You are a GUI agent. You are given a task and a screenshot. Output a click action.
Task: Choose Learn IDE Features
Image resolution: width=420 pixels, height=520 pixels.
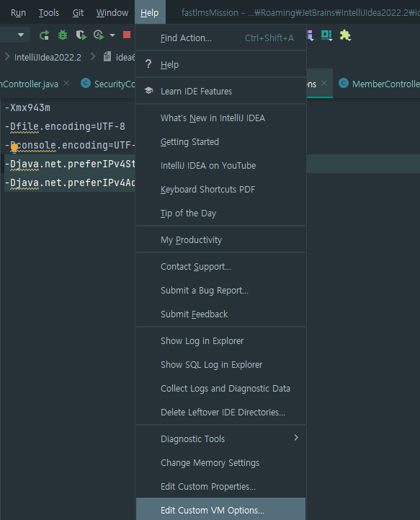(x=220, y=91)
